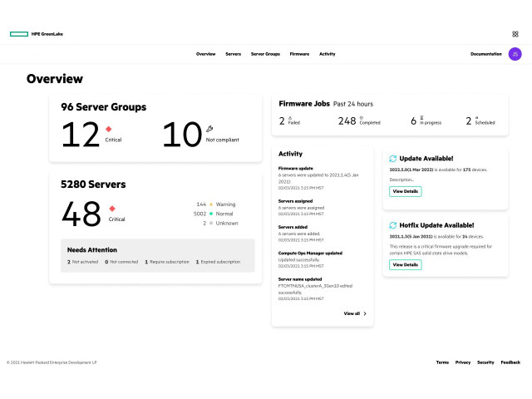This screenshot has height=399, width=532.
Task: Click the 0 Not connected item
Action: 121,262
